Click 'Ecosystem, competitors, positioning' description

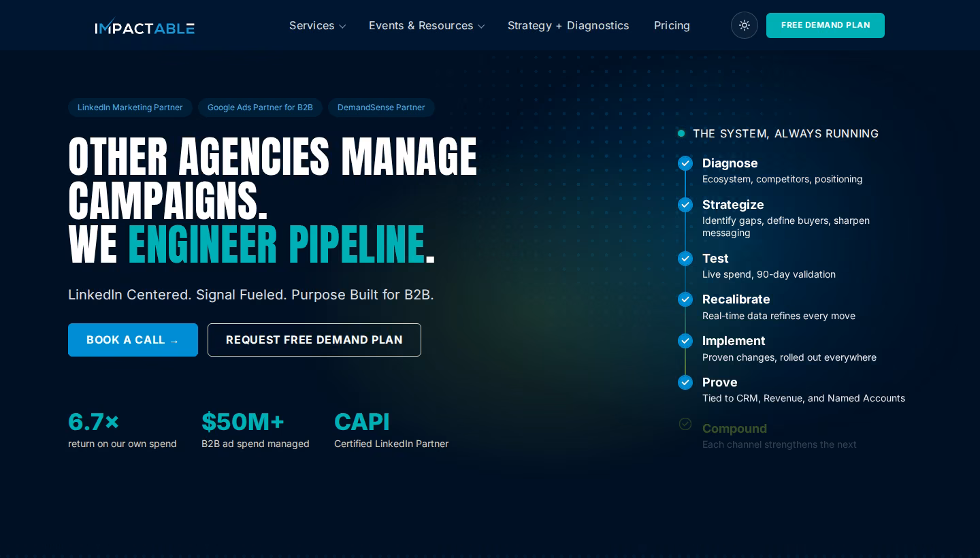coord(783,179)
